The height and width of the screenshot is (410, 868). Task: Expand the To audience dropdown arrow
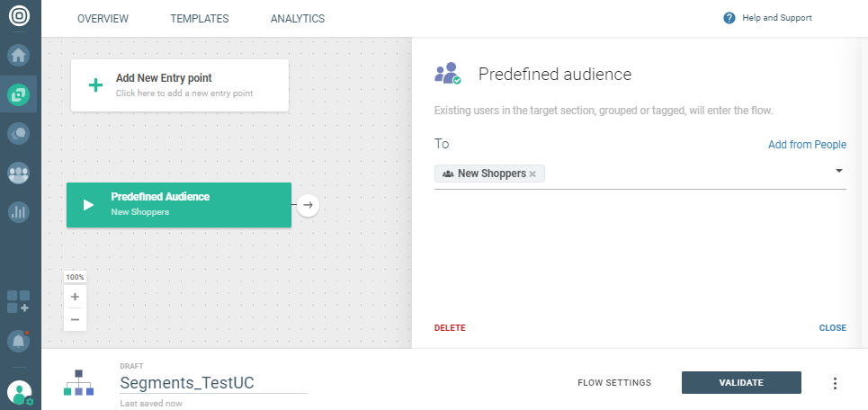pos(838,171)
